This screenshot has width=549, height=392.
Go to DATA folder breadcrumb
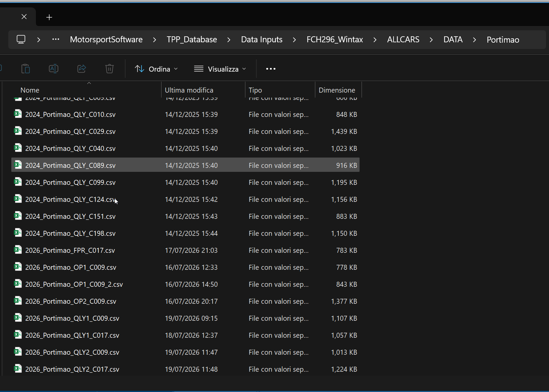tap(453, 40)
